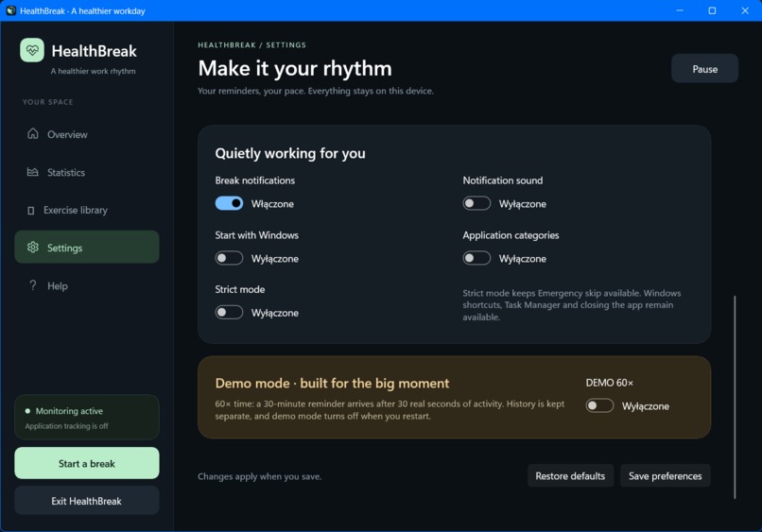The width and height of the screenshot is (762, 532).
Task: Disable the Break notifications toggle
Action: (x=229, y=203)
